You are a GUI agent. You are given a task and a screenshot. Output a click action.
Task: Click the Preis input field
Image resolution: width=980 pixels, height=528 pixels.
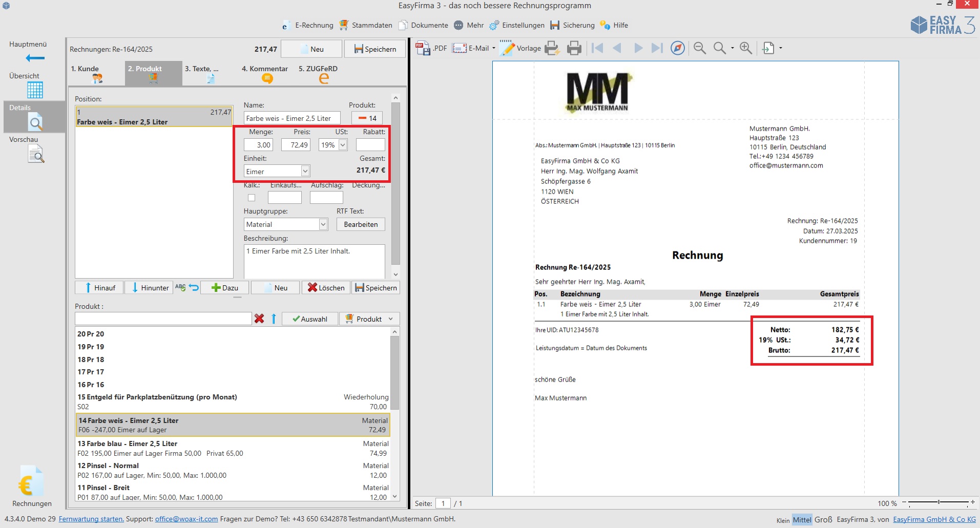[x=296, y=145]
